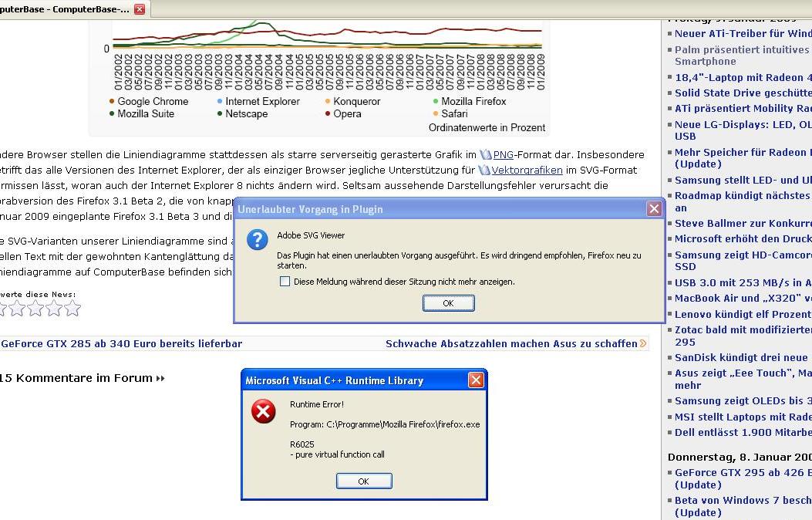
Task: Click the double arrow after Kommentare im Forum
Action: click(160, 379)
